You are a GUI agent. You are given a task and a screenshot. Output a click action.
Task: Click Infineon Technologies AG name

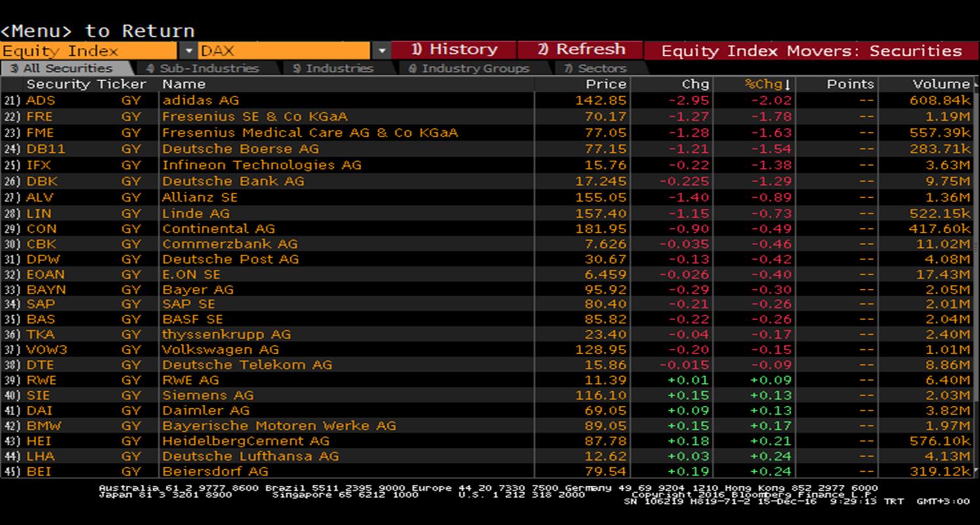[x=262, y=165]
